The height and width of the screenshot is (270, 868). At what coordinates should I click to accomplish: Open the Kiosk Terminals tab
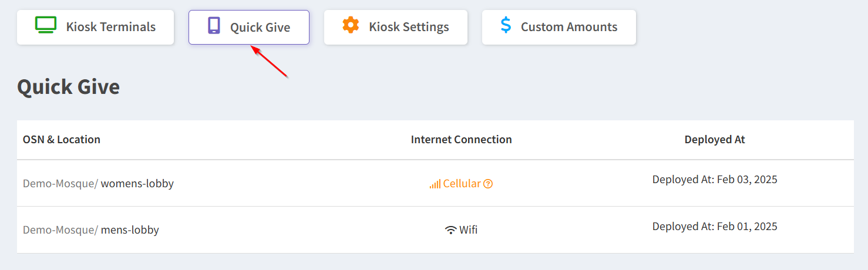[x=96, y=27]
